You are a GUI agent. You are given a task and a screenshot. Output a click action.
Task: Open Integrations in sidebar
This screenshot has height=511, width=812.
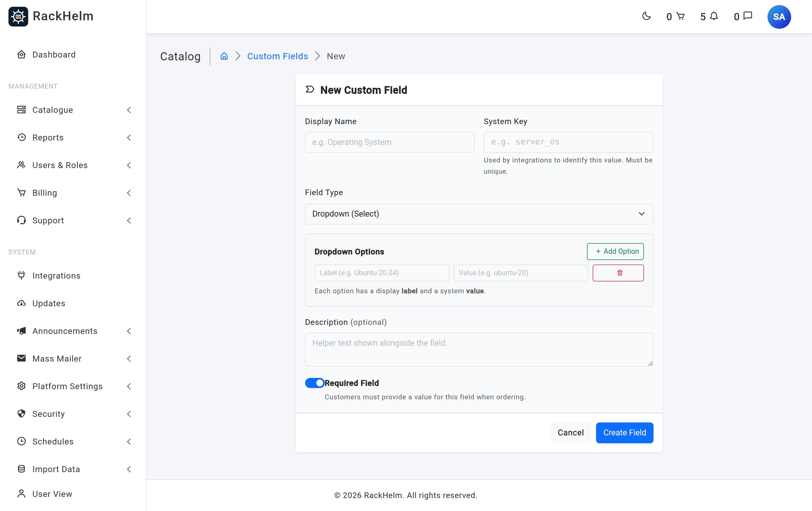[56, 276]
